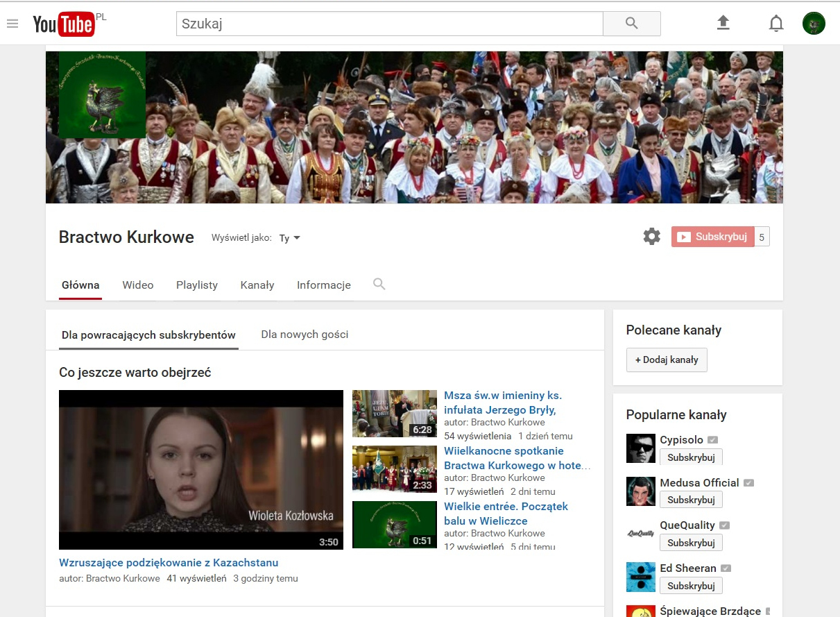Click the Medusa Official channel name

[x=699, y=483]
